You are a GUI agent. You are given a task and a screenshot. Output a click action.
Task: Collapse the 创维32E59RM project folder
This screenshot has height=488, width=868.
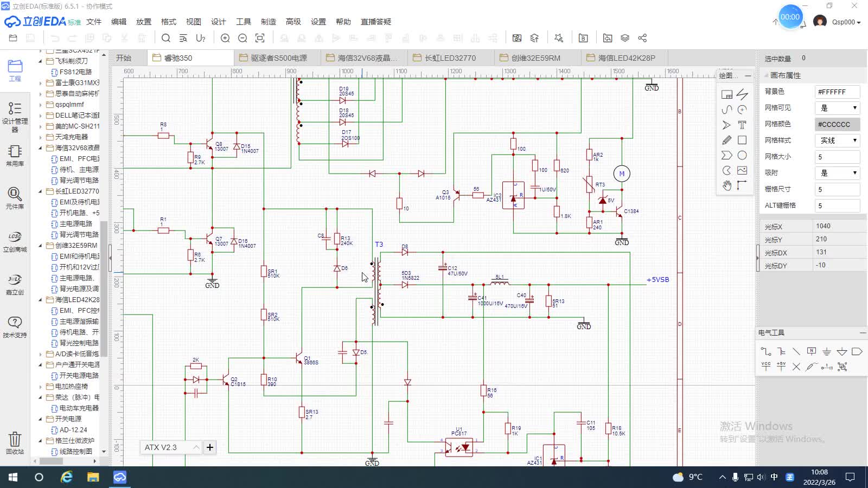(x=40, y=246)
